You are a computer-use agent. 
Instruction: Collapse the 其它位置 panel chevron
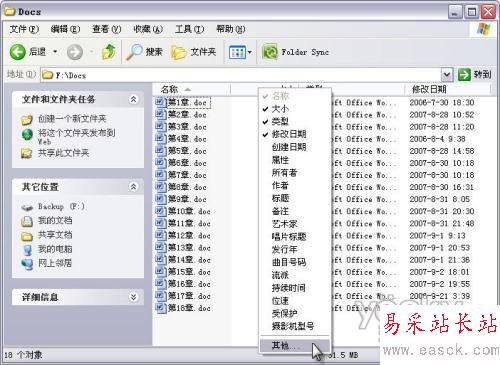click(x=133, y=187)
